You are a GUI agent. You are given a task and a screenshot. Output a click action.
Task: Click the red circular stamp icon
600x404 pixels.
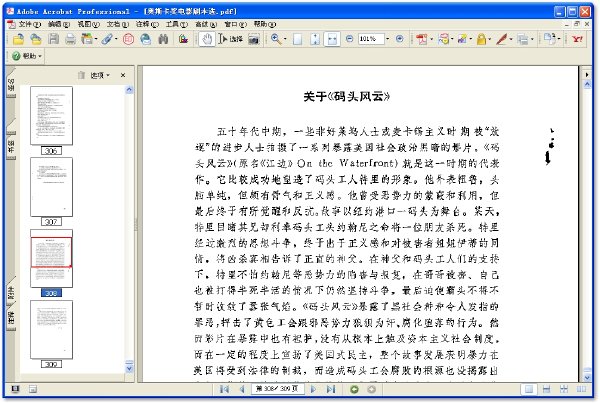(x=128, y=39)
